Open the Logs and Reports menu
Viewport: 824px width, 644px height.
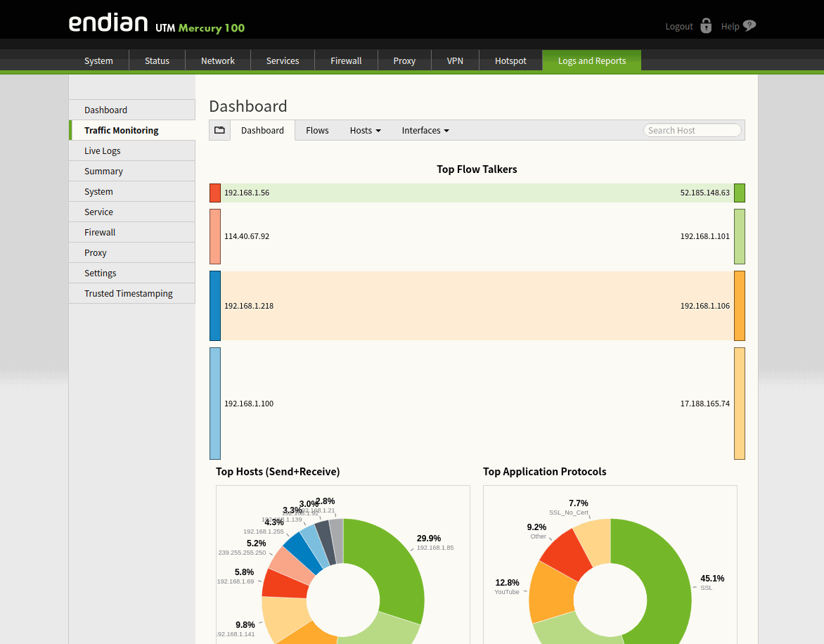[x=592, y=60]
